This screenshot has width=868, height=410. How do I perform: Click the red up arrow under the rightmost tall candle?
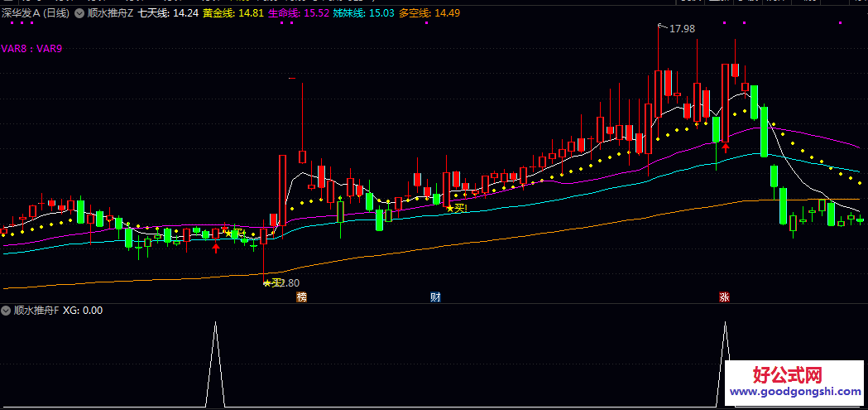pyautogui.click(x=726, y=148)
